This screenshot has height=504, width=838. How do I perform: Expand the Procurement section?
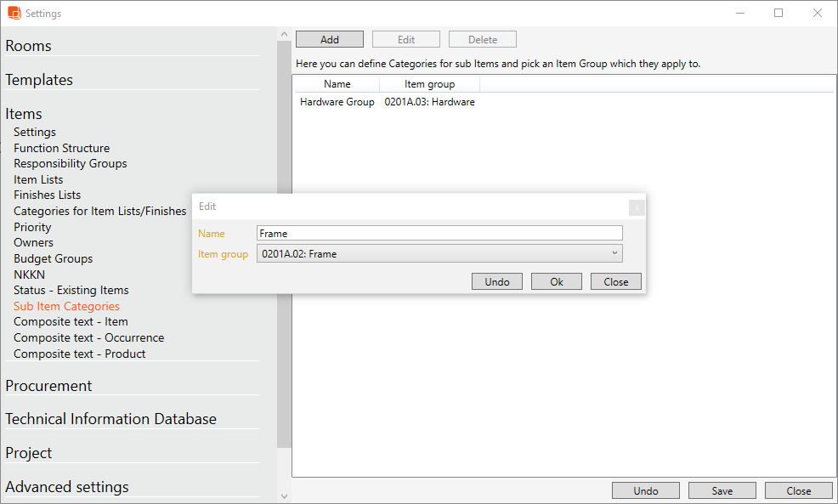[48, 386]
